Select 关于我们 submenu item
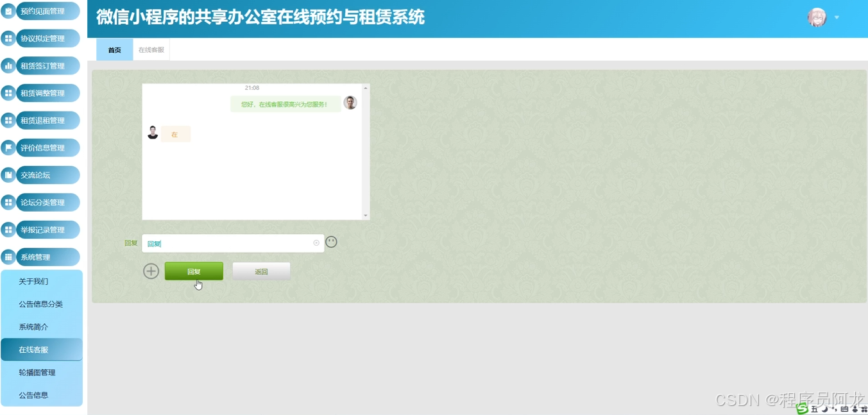Image resolution: width=868 pixels, height=415 pixels. 42,282
